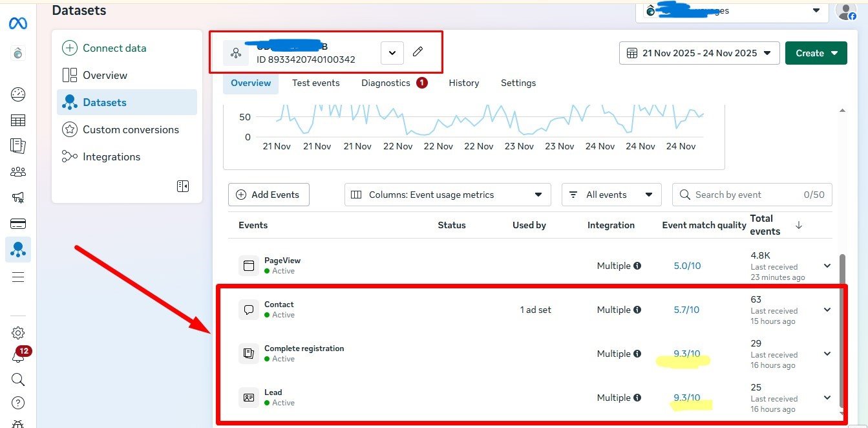Open the Settings tab

click(518, 83)
